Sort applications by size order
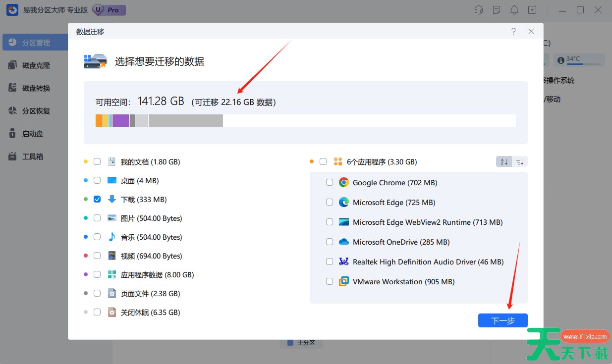Viewport: 612px width, 364px height. 519,162
